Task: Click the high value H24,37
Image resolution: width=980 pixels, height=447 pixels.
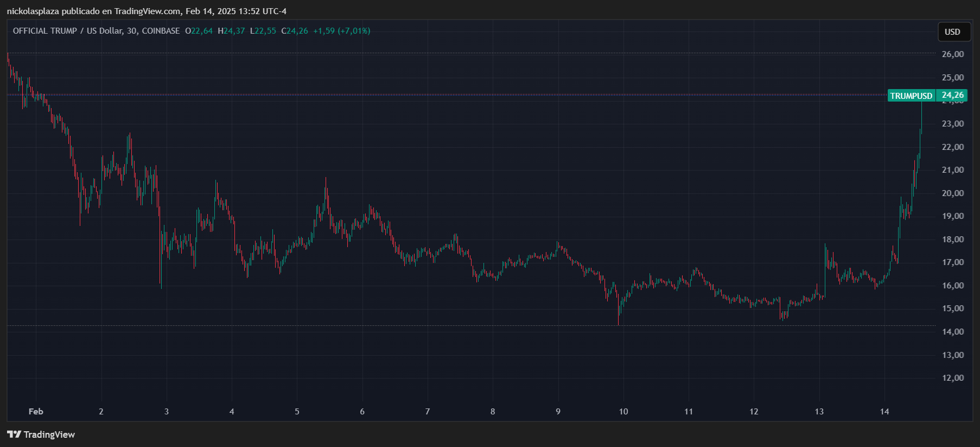Action: [231, 31]
